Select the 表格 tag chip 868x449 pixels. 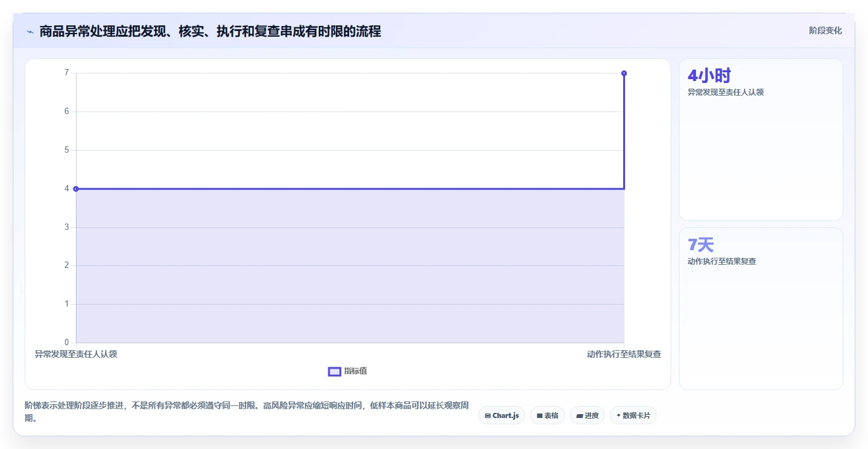[547, 415]
